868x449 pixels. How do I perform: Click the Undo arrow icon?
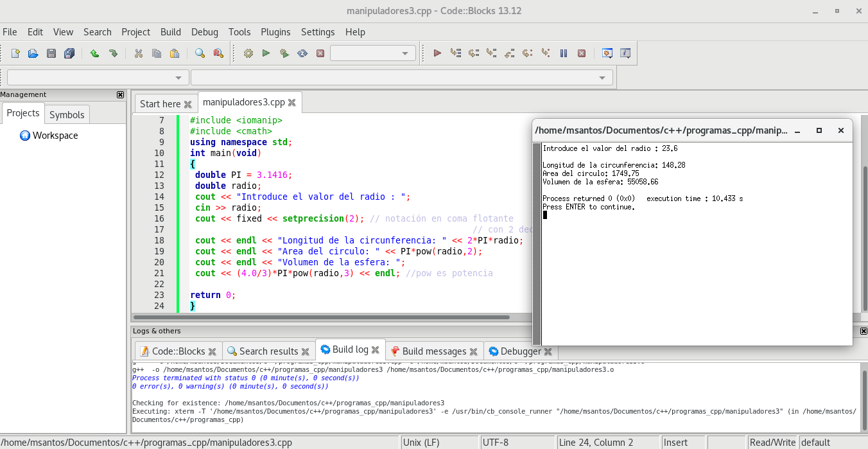pos(94,53)
